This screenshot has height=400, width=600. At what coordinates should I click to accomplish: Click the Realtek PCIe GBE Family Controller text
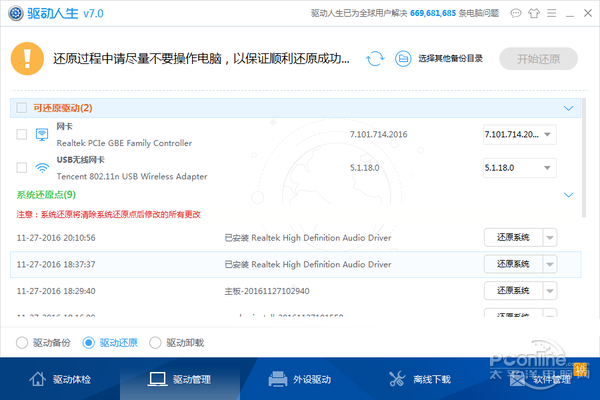[x=124, y=143]
